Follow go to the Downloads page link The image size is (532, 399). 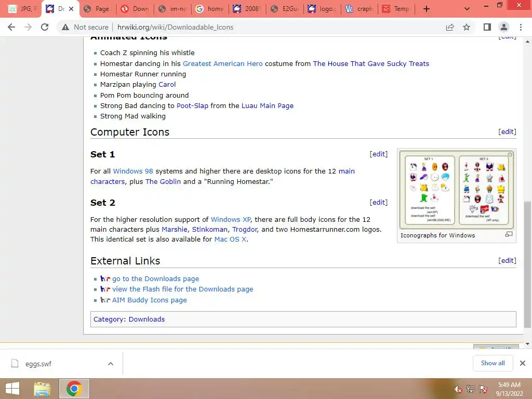click(156, 279)
